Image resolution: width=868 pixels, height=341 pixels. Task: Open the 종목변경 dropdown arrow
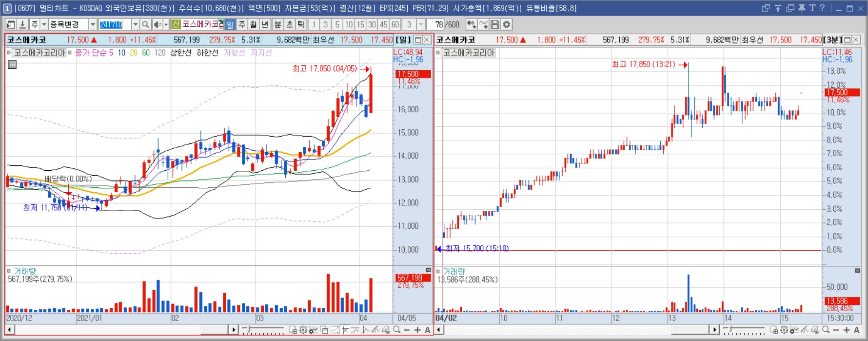pos(93,24)
